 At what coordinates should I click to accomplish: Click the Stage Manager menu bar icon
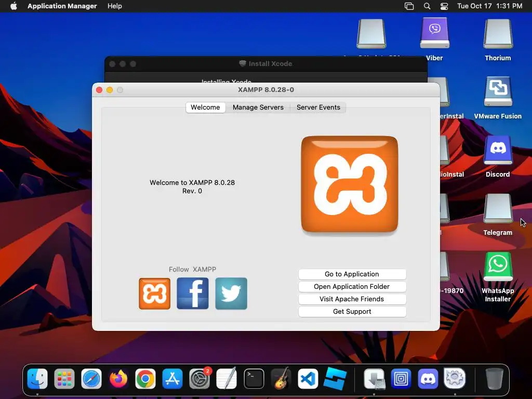coord(409,6)
